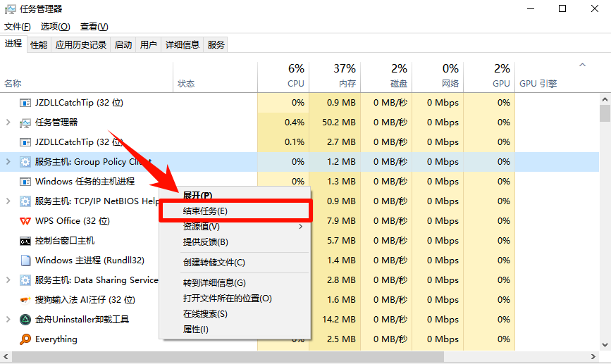The width and height of the screenshot is (611, 364).
Task: Switch to the 性能 tab
Action: tap(39, 45)
